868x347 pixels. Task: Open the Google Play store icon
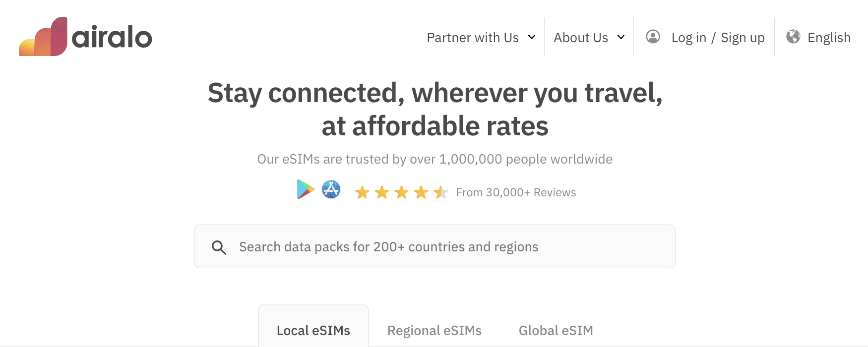(x=306, y=189)
